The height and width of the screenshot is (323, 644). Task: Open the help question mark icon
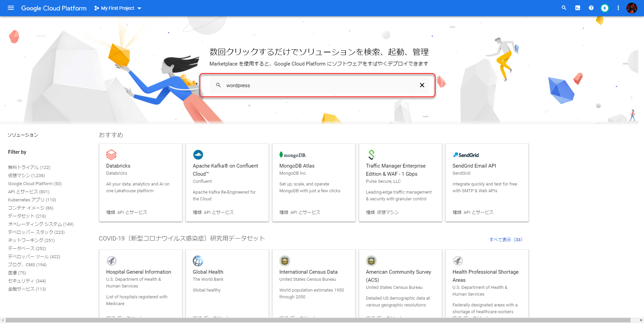591,8
